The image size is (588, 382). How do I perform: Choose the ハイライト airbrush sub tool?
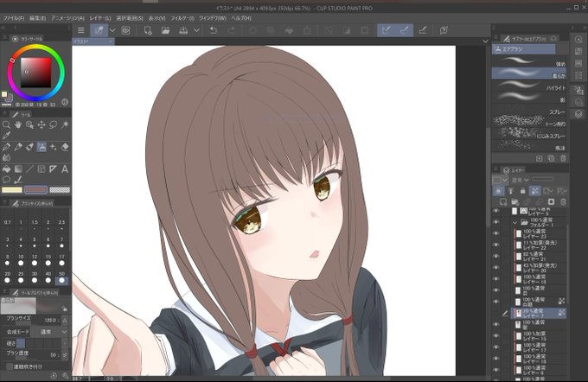click(528, 86)
